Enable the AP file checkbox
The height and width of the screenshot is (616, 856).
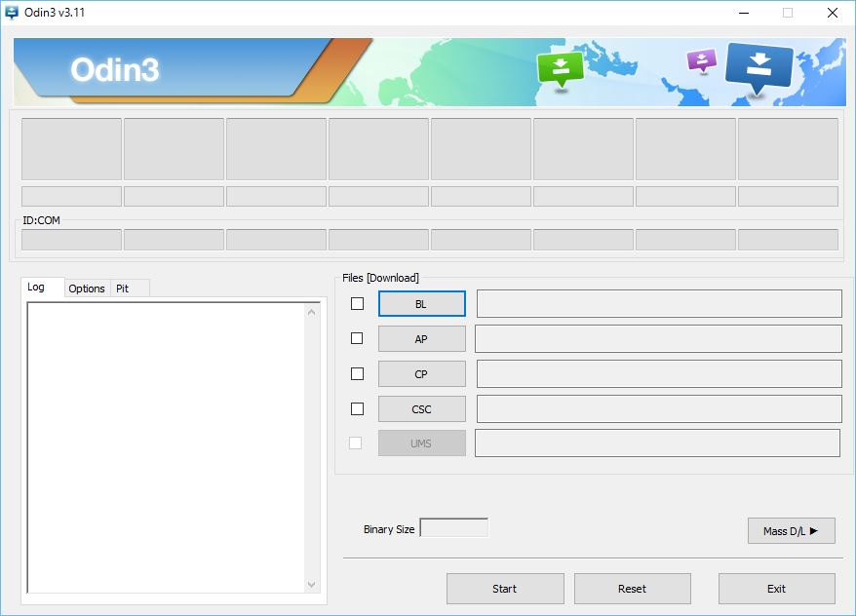click(x=357, y=338)
